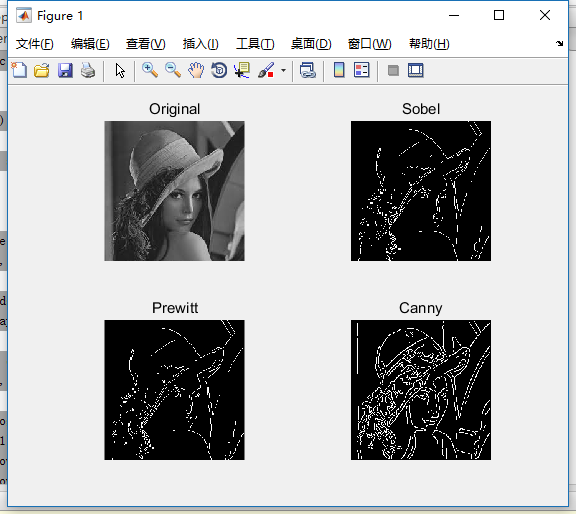This screenshot has height=514, width=576.
Task: Open the 文件(F) menu
Action: [x=35, y=44]
